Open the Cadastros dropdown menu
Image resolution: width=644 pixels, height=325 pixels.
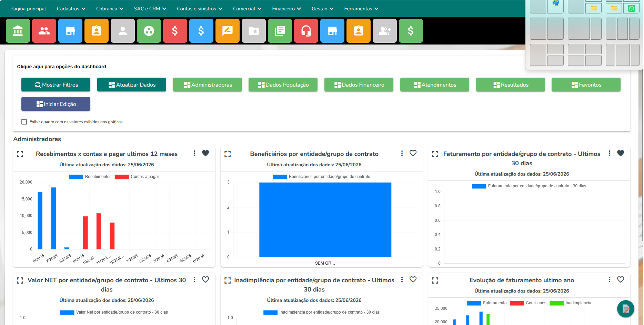point(71,9)
